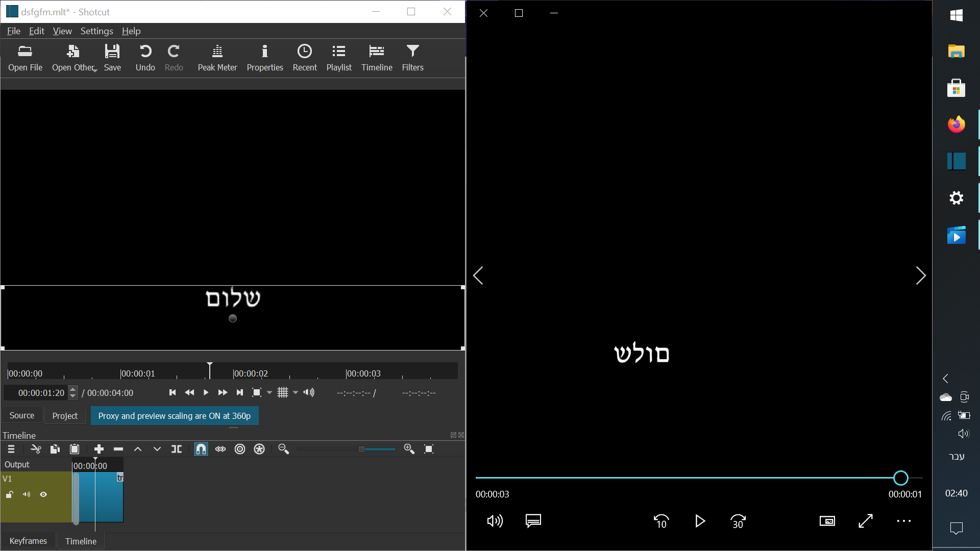Open the Properties panel
This screenshot has height=551, width=980.
point(264,57)
